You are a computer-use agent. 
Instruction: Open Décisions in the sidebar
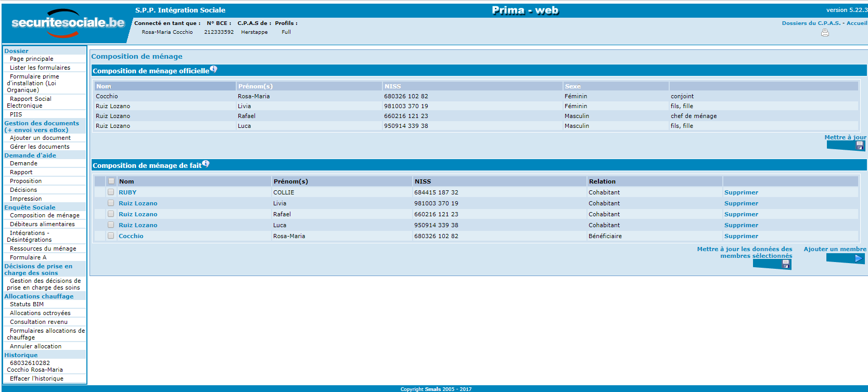tap(23, 190)
